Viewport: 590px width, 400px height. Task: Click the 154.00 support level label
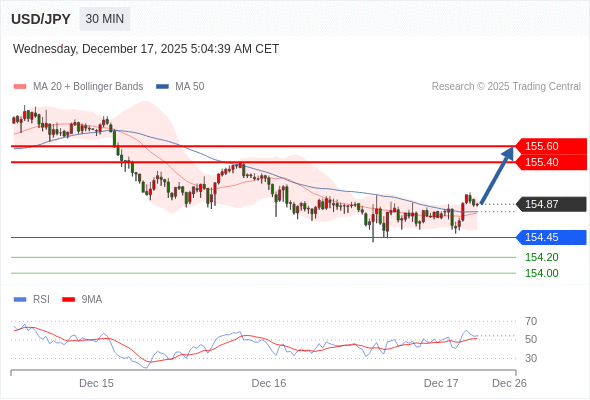click(541, 273)
